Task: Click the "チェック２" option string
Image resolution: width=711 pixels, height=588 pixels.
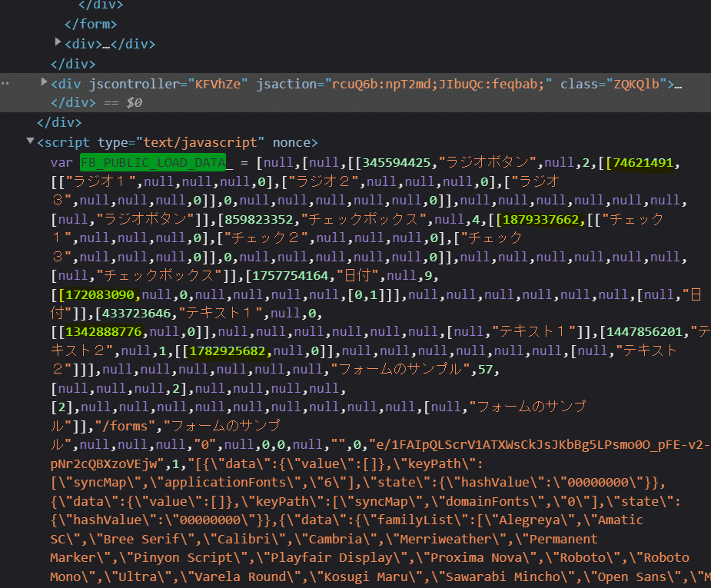Action: click(x=266, y=238)
